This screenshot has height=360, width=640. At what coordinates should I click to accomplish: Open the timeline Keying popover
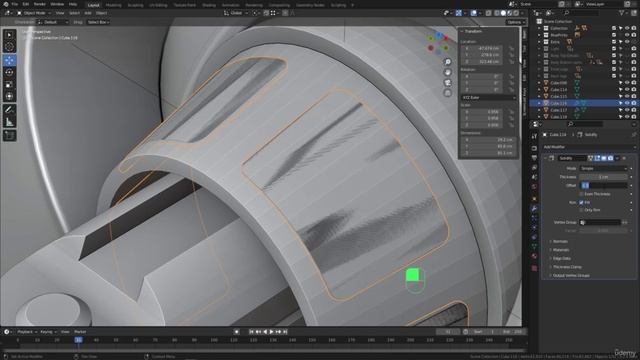(x=48, y=332)
